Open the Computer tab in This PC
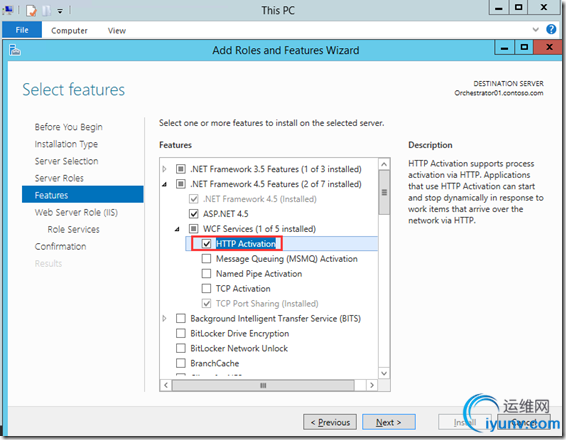This screenshot has width=566, height=440. coord(69,31)
